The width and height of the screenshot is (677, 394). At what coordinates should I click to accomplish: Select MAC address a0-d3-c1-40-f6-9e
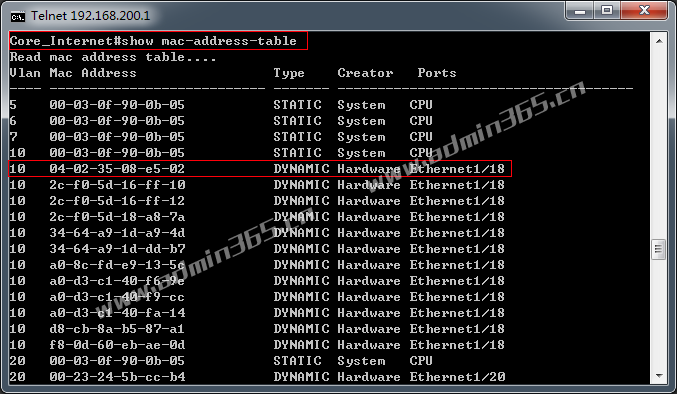point(117,281)
